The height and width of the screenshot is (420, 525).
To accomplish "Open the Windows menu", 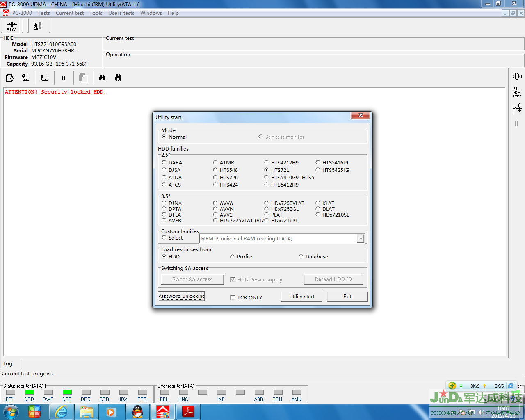I will tap(151, 13).
